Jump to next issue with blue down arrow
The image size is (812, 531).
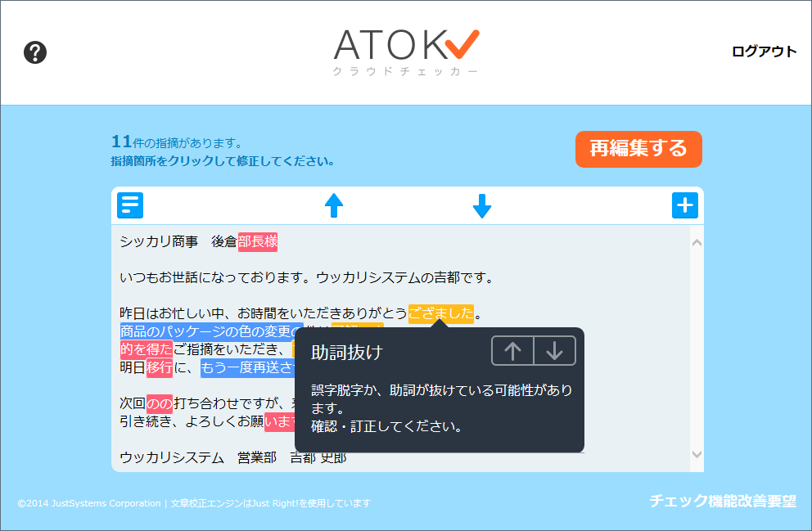click(482, 205)
